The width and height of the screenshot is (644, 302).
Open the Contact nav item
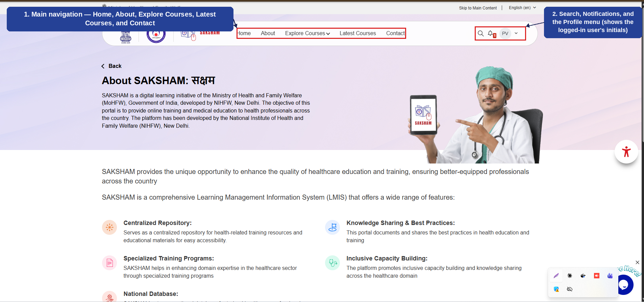click(395, 33)
